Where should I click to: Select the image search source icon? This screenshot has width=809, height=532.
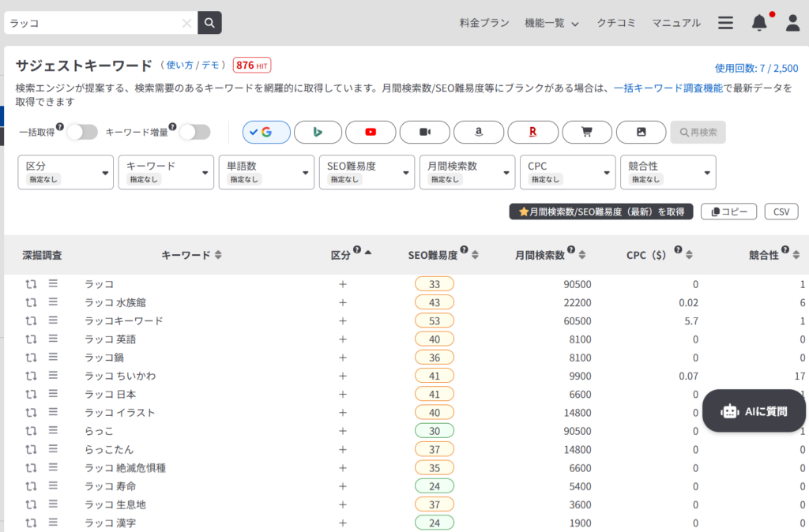[x=640, y=132]
